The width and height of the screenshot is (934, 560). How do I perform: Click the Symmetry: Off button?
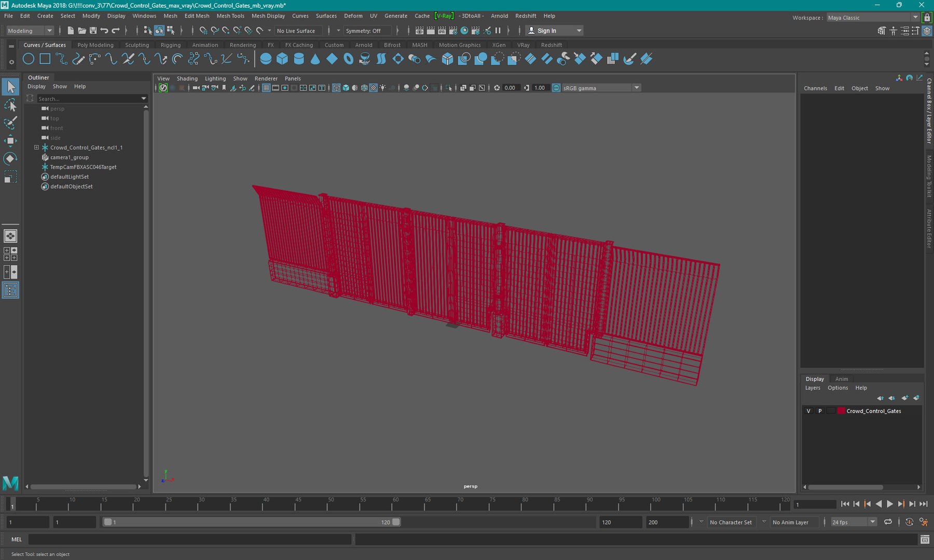click(x=367, y=31)
